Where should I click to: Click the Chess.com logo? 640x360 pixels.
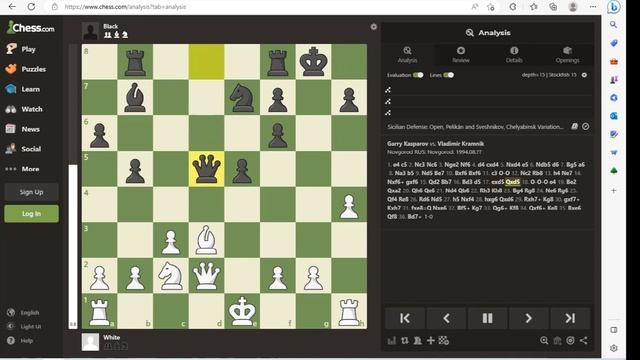pyautogui.click(x=31, y=28)
